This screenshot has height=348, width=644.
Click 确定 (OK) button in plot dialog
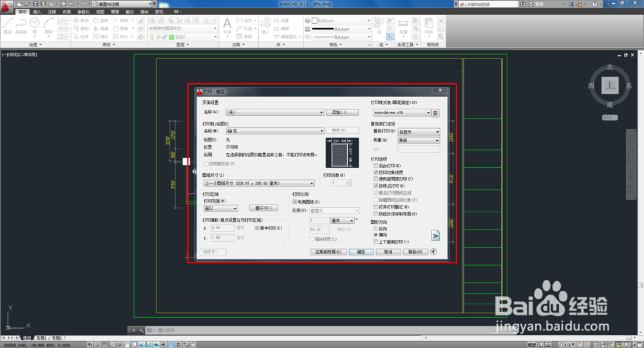[361, 252]
